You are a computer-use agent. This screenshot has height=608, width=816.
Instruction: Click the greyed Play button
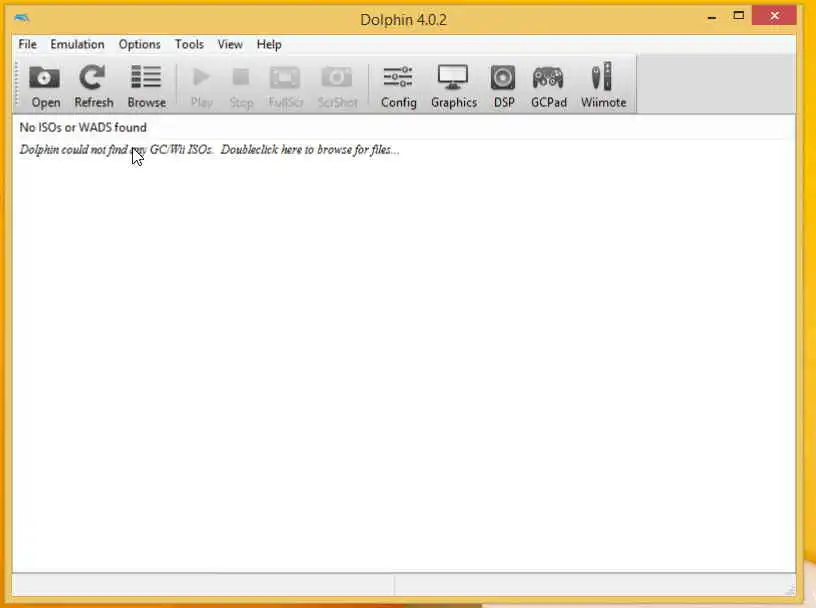point(201,86)
